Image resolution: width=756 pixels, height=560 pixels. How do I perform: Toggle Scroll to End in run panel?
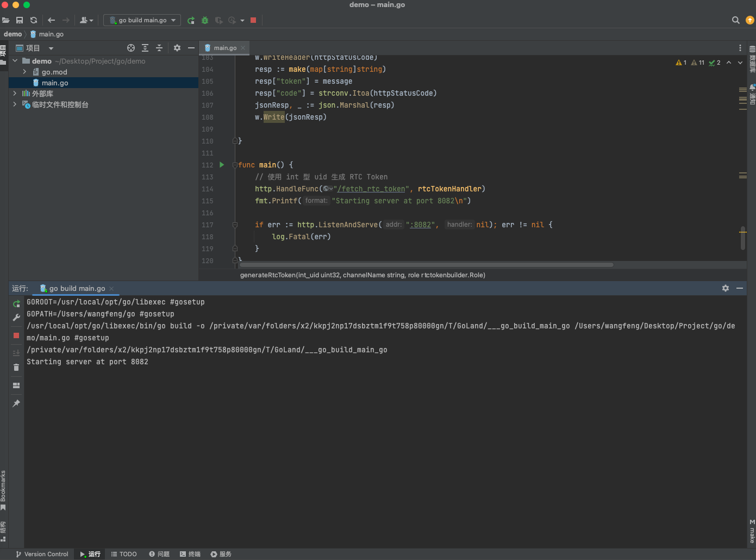click(16, 353)
